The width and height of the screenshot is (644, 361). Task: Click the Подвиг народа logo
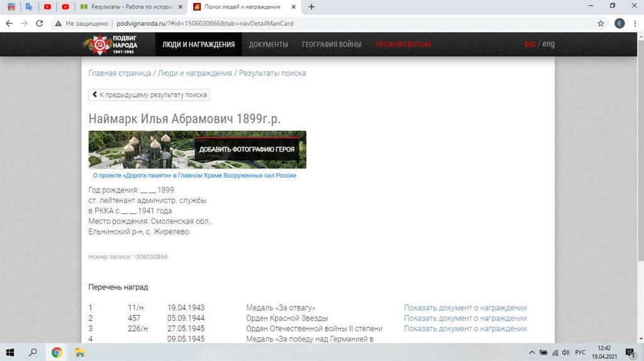(110, 45)
